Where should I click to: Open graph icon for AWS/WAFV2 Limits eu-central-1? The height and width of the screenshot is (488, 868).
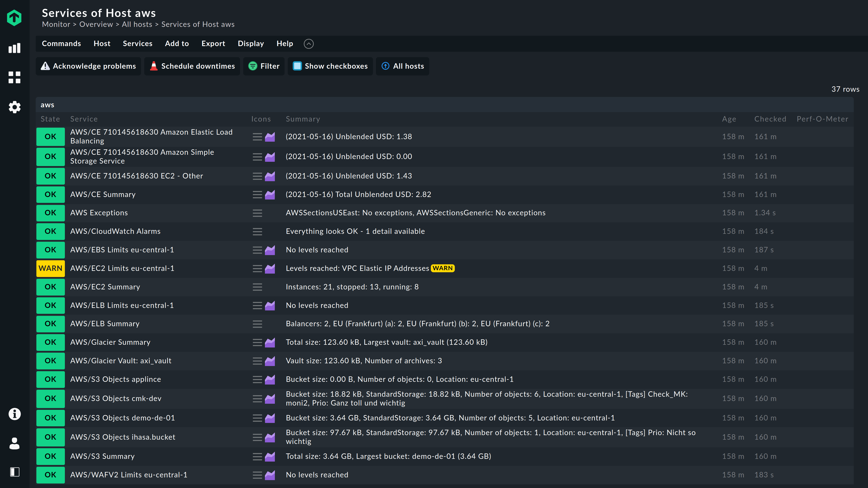click(x=270, y=475)
